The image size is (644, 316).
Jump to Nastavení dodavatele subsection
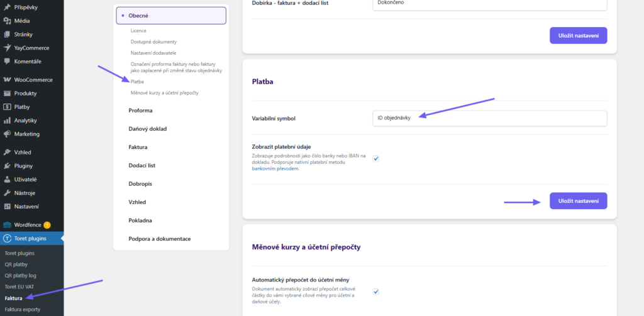coord(153,53)
